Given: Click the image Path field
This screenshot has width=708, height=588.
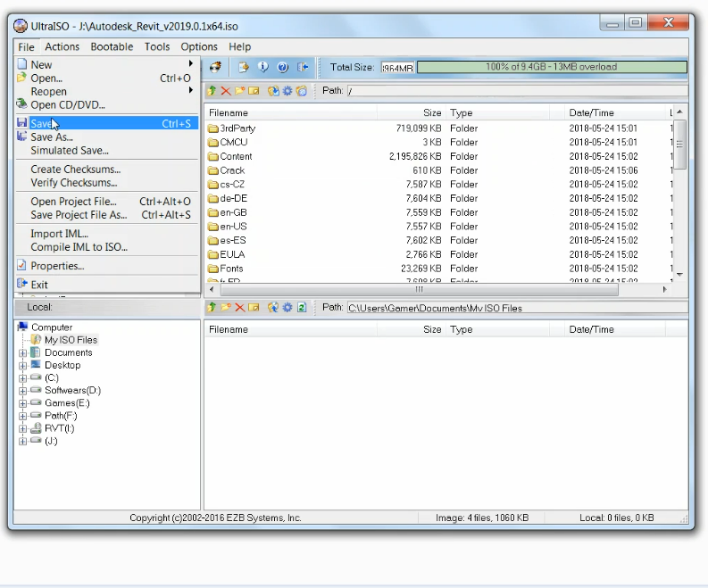Looking at the screenshot, I should click(518, 91).
